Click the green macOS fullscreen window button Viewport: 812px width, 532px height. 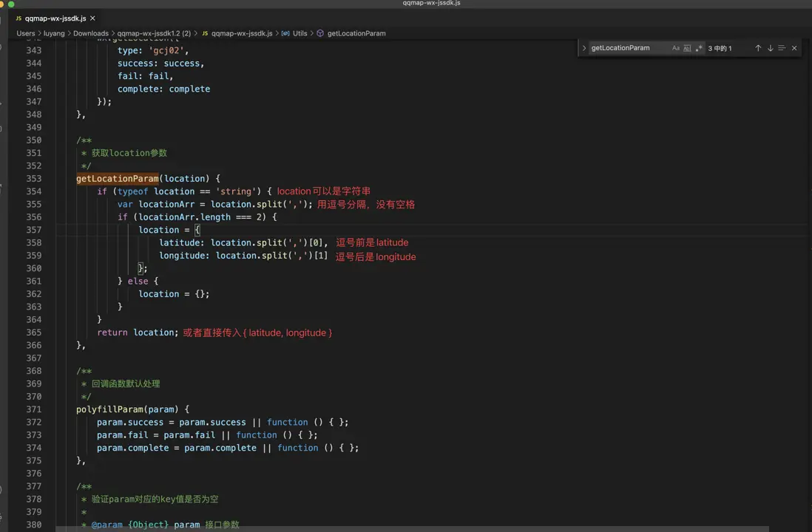(11, 4)
